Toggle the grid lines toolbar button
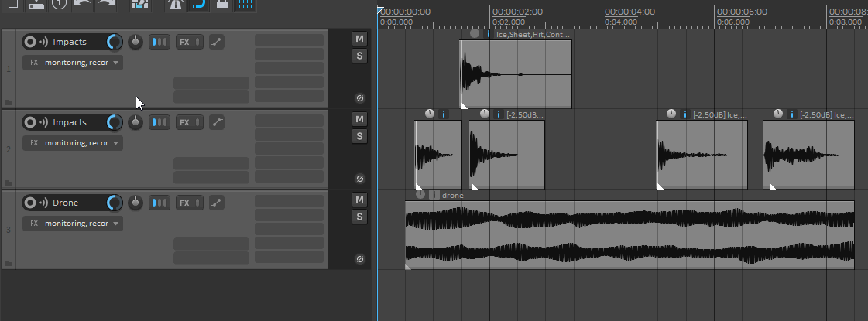The height and width of the screenshot is (321, 868). click(245, 5)
